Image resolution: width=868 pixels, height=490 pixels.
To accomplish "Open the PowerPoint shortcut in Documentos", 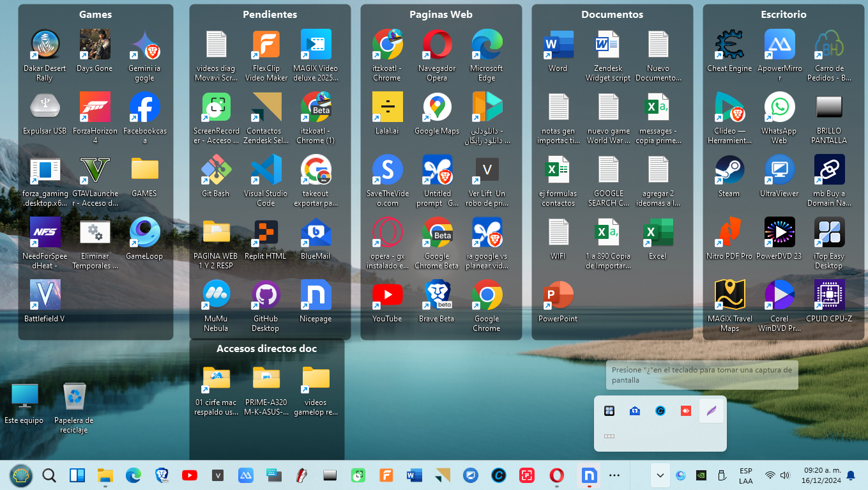I will point(558,295).
